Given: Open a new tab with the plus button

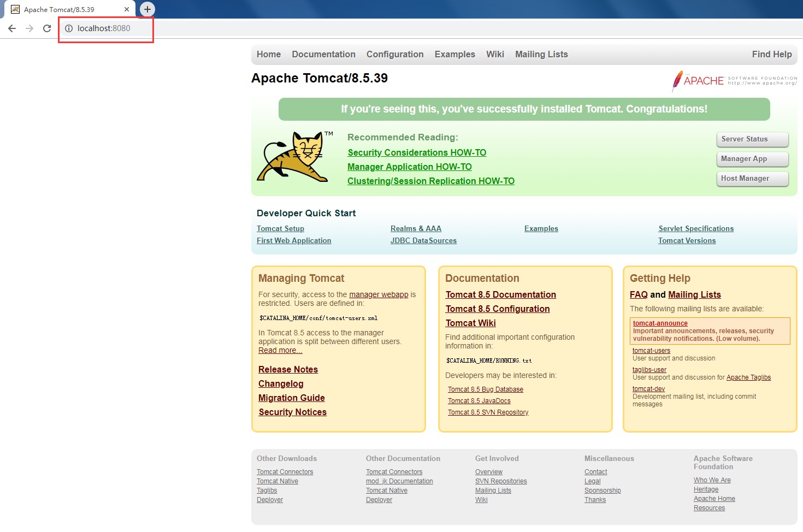Looking at the screenshot, I should (x=147, y=9).
